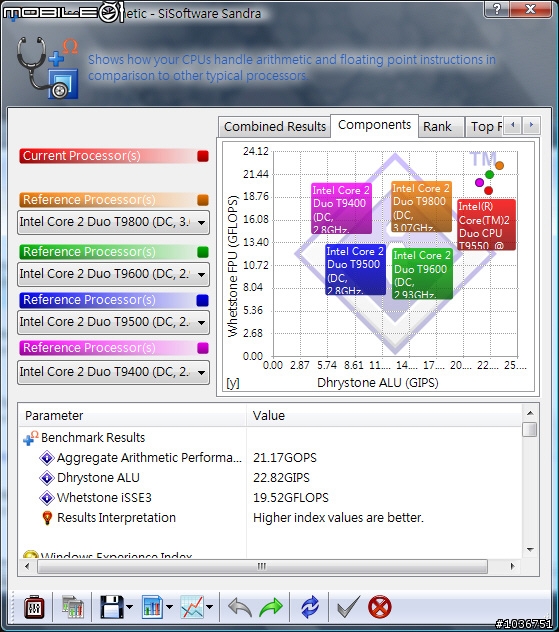Close the Sandra window

click(530, 9)
